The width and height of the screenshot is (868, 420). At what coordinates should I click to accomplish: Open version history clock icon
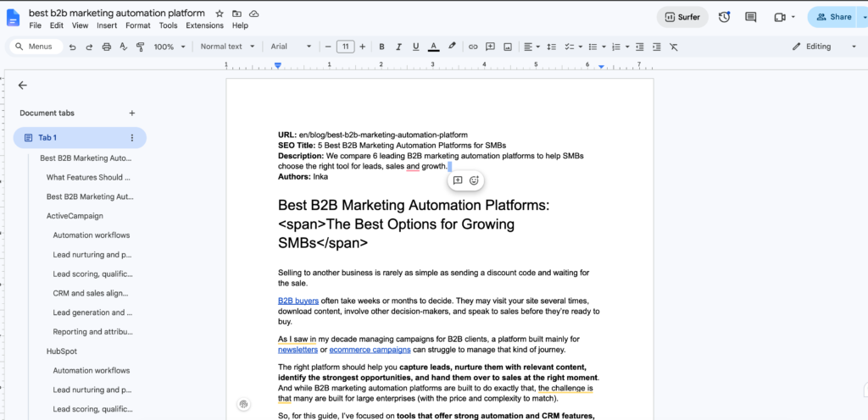pyautogui.click(x=724, y=17)
